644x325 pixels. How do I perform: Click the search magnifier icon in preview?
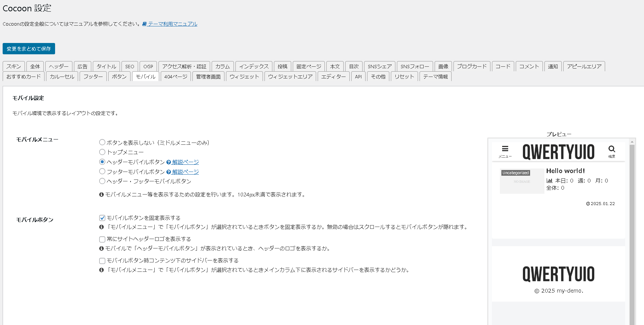click(612, 149)
